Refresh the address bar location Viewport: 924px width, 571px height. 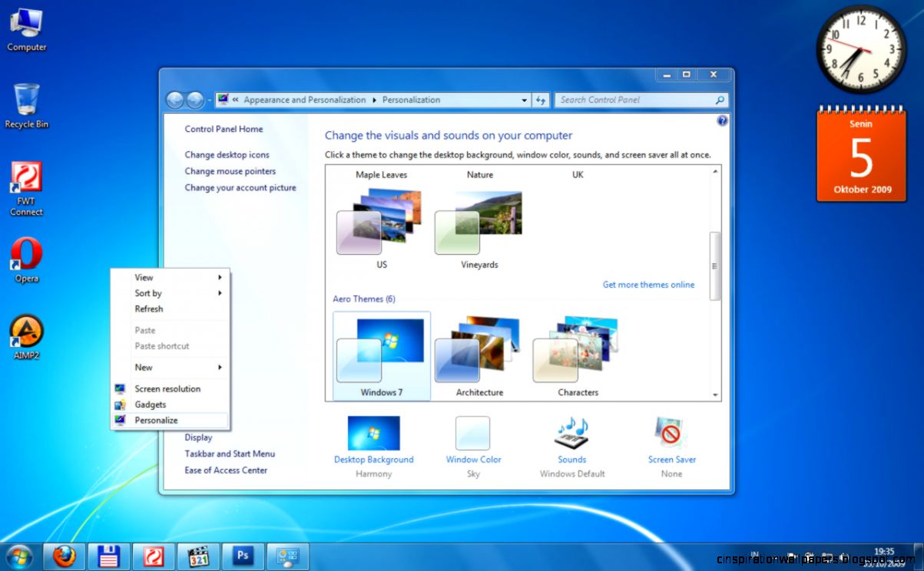pos(541,100)
